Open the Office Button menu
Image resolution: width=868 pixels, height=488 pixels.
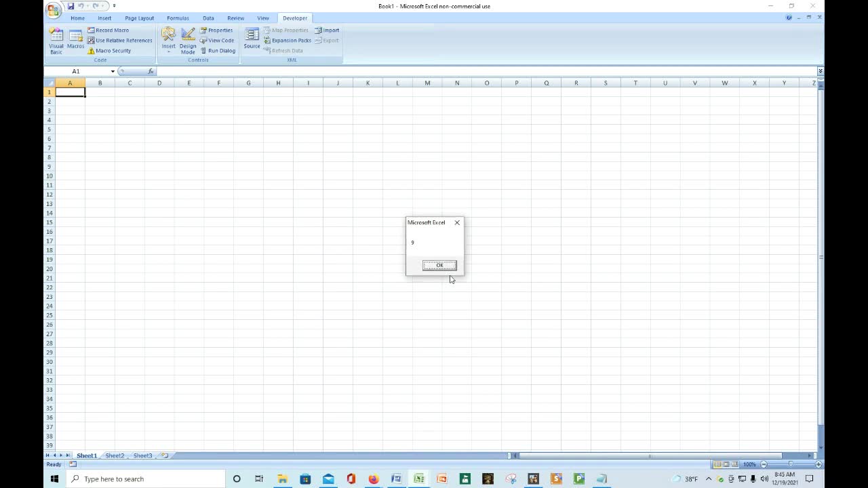pos(53,9)
